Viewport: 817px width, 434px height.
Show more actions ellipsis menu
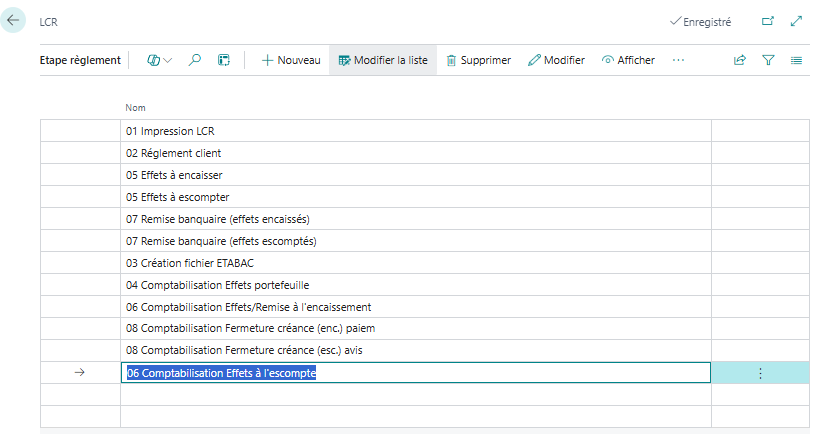(679, 60)
